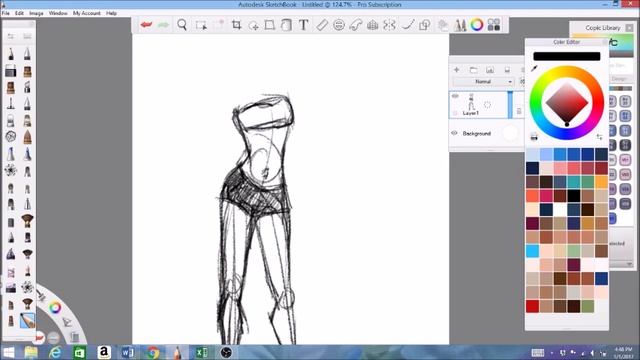Screen dimensions: 640x360
Task: Toggle the Symmetry tool
Action: [389, 25]
